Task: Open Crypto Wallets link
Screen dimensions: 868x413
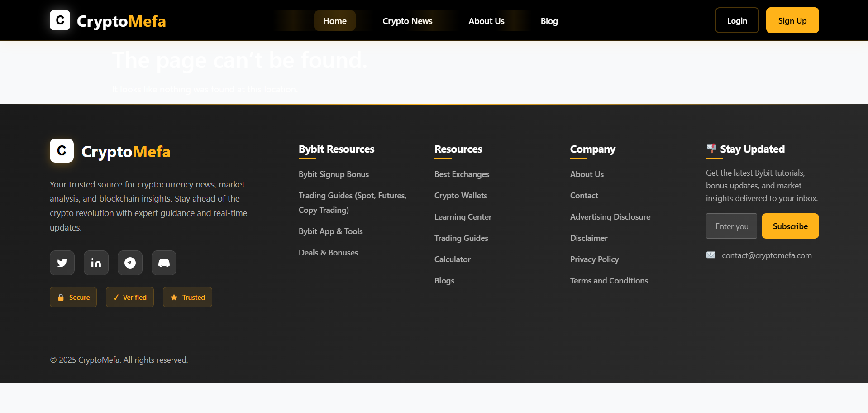Action: (461, 196)
